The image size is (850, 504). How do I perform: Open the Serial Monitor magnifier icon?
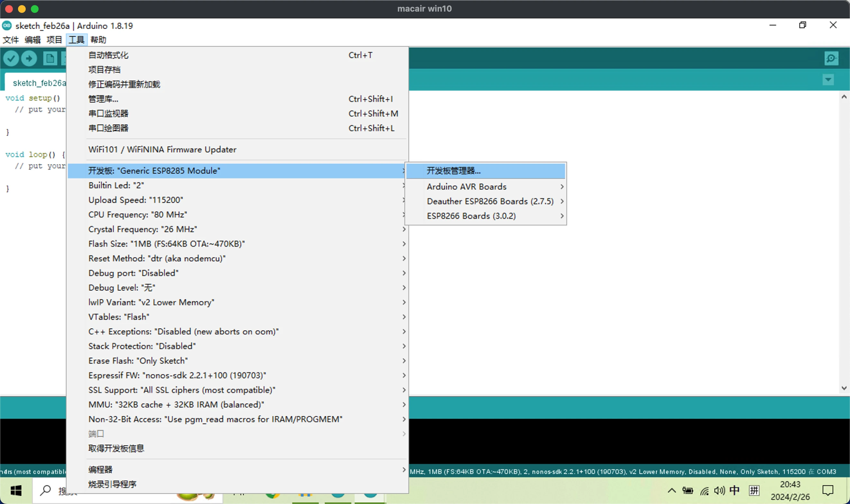[831, 59]
